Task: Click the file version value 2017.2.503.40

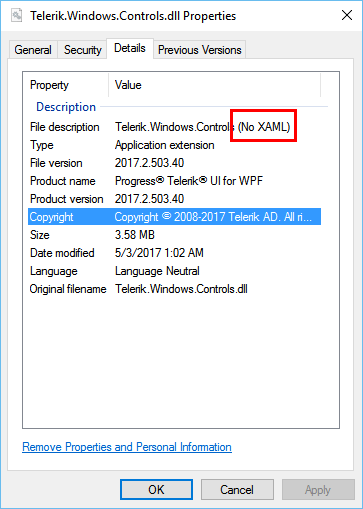Action: pos(149,163)
